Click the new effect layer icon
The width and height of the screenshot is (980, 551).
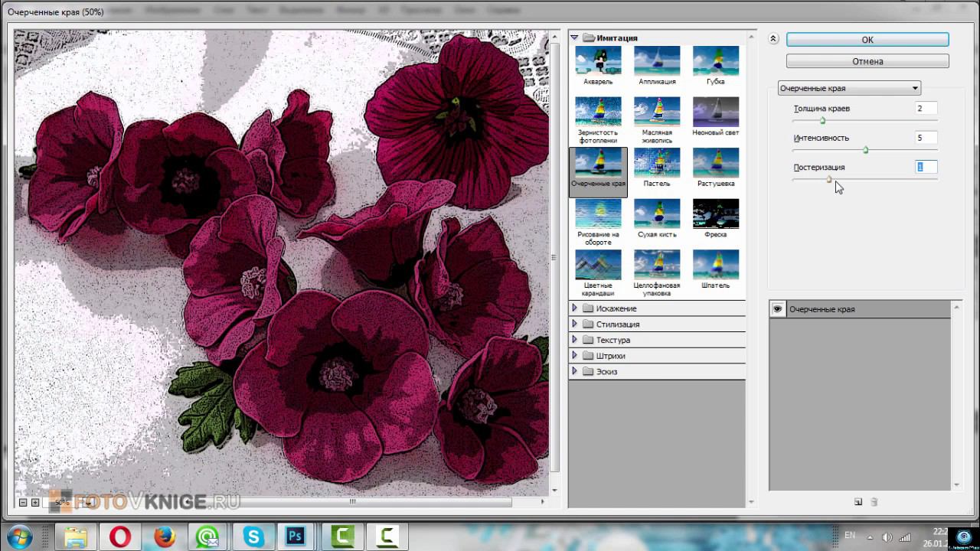(x=858, y=502)
